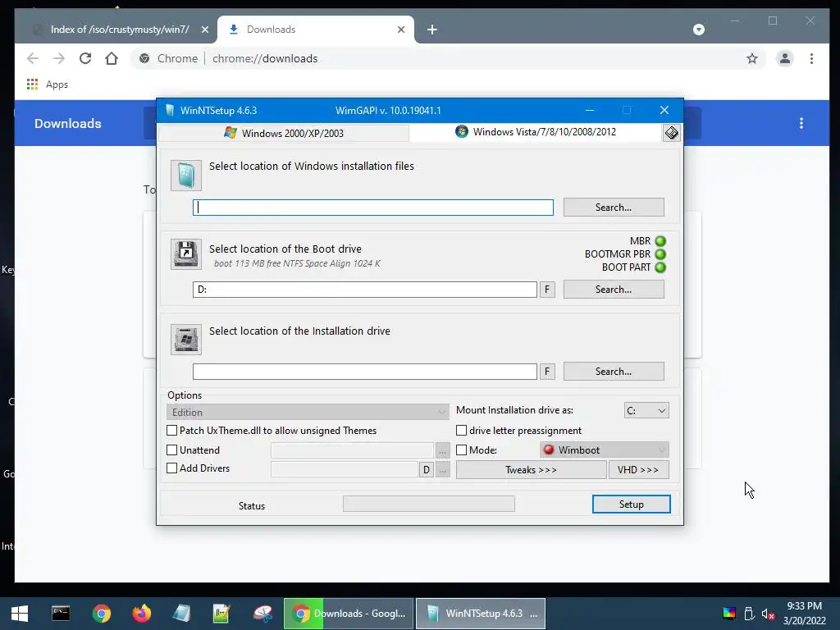Open the USB safely remove tray icon

(749, 614)
